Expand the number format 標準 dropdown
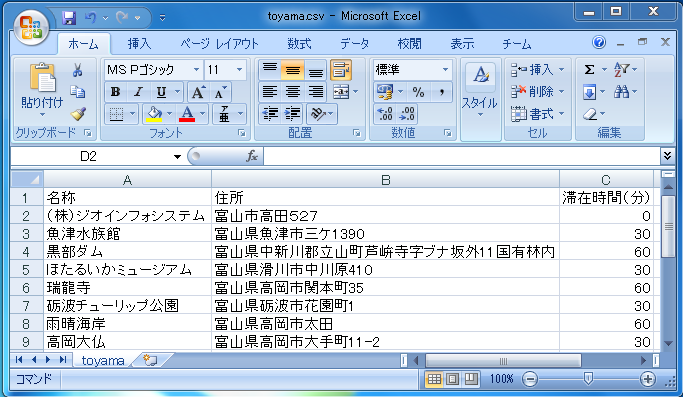 (x=445, y=70)
